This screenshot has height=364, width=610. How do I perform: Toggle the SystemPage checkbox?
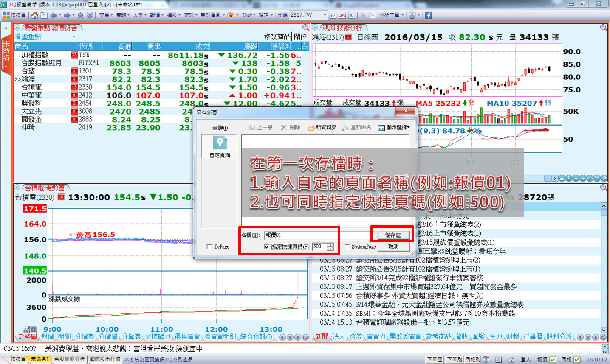coord(347,246)
